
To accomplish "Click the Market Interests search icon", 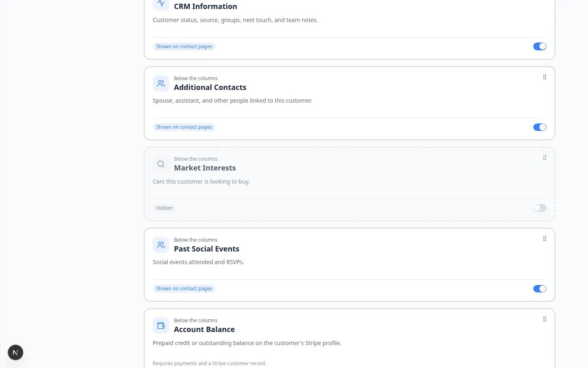I will [x=161, y=164].
